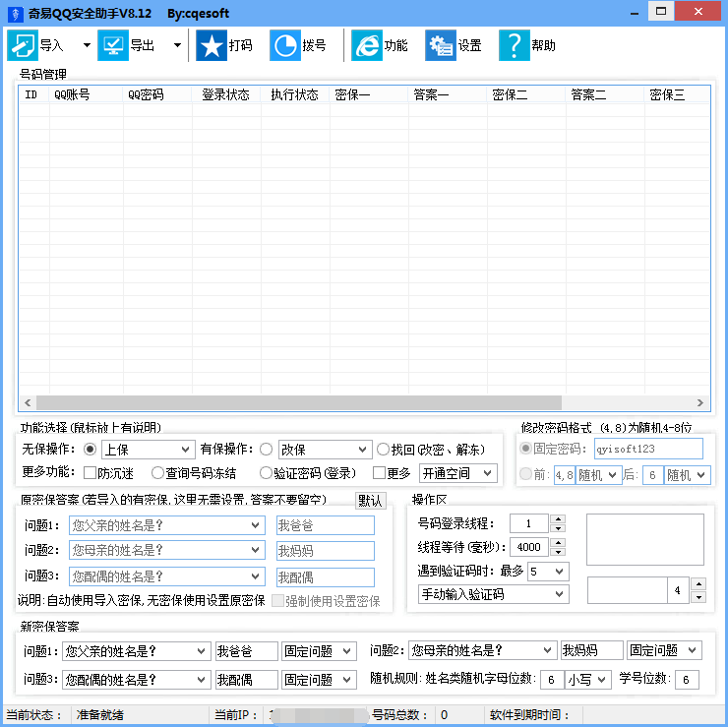Click the QQ密码 column header
This screenshot has height=727, width=728.
[x=157, y=94]
